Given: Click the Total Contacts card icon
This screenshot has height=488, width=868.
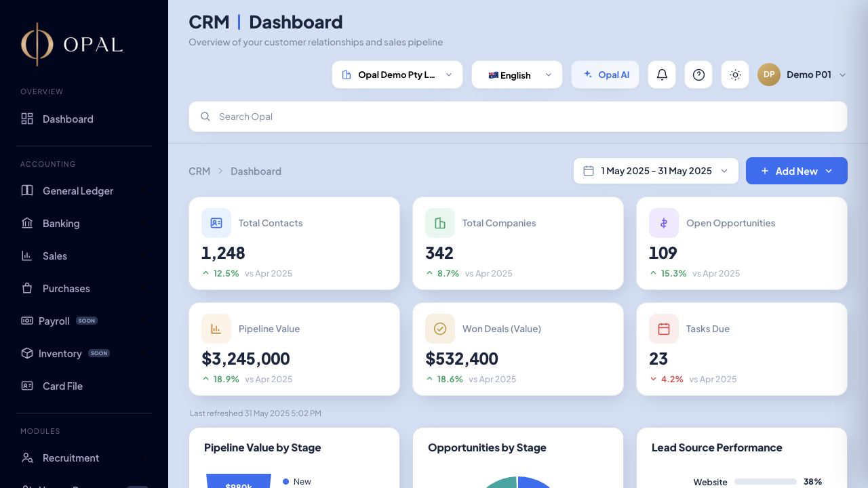Looking at the screenshot, I should click(x=216, y=223).
